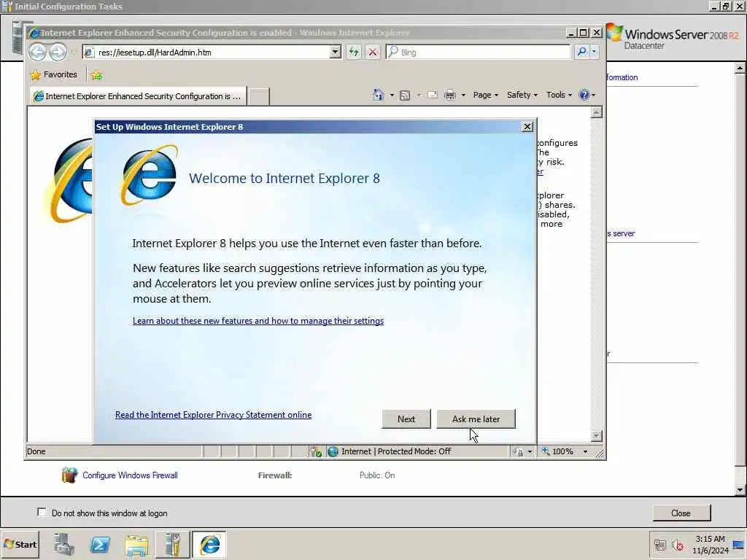Open the Page menu
This screenshot has height=560, width=747.
[x=485, y=95]
